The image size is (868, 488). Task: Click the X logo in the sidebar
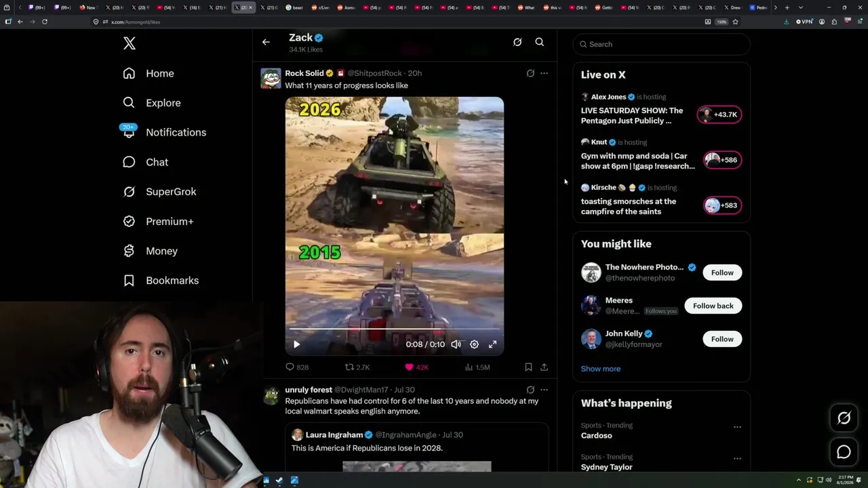(130, 44)
